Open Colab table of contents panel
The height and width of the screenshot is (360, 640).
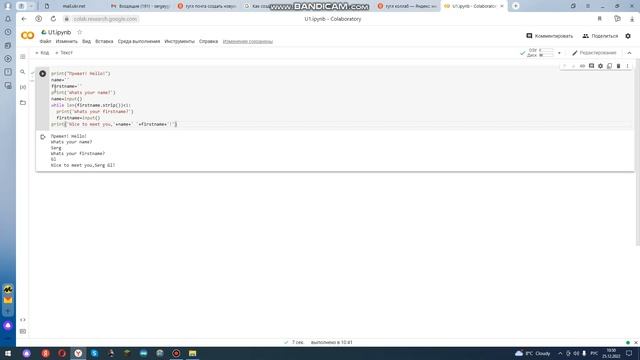point(23,57)
